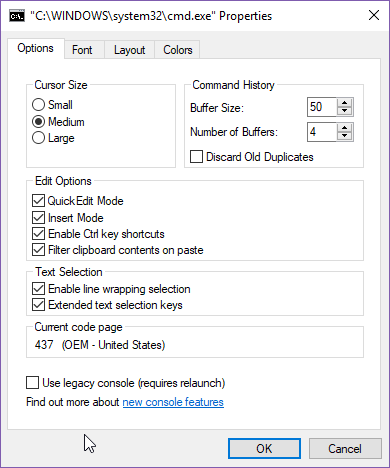Click the 437 (OEM - United States) text
Viewport: 390px width, 468px height.
click(x=100, y=345)
